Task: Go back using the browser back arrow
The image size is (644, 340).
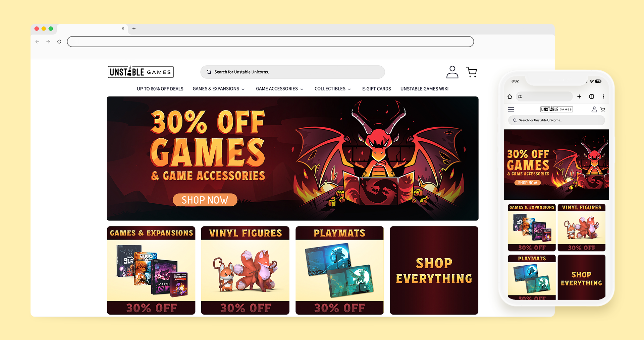Action: coord(37,42)
